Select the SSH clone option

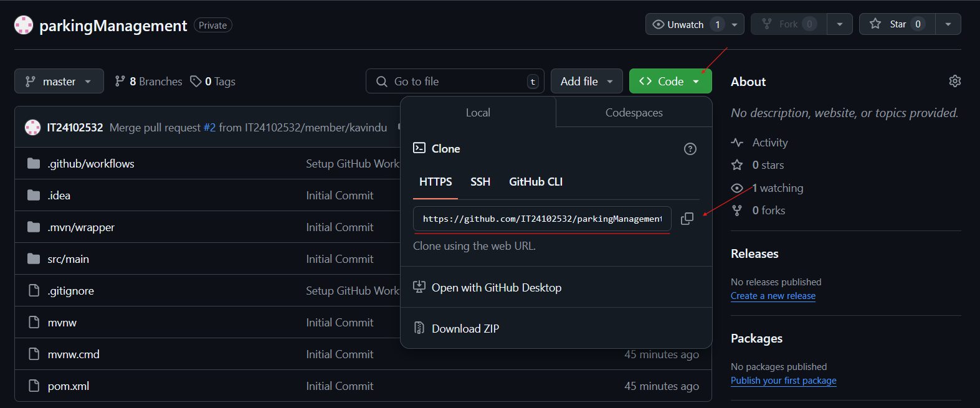(480, 182)
